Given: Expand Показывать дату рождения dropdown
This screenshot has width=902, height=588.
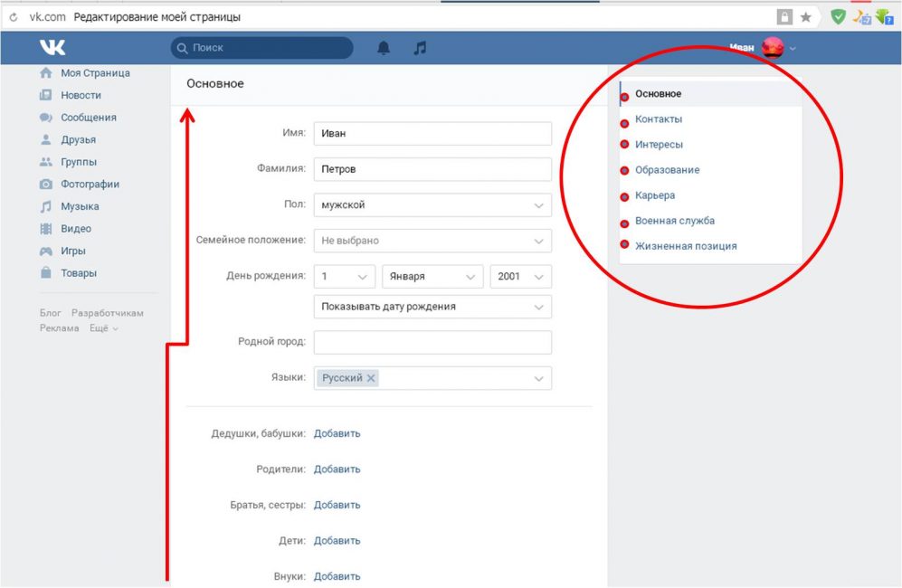Looking at the screenshot, I should [x=432, y=307].
